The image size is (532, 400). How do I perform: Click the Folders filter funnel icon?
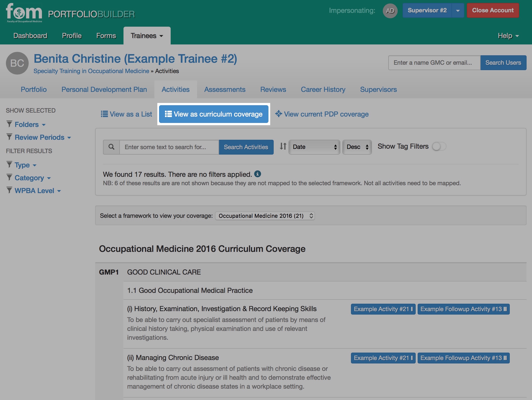coord(9,124)
